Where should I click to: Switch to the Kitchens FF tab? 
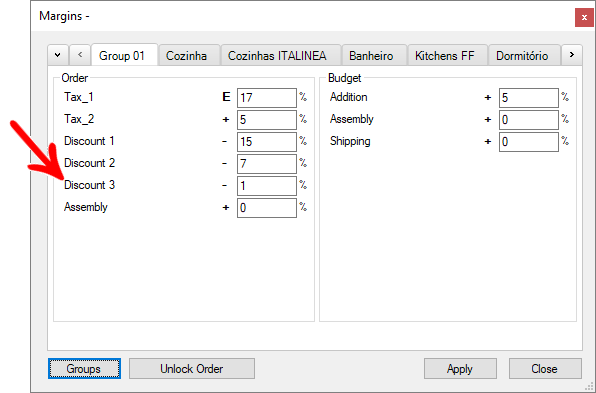447,55
